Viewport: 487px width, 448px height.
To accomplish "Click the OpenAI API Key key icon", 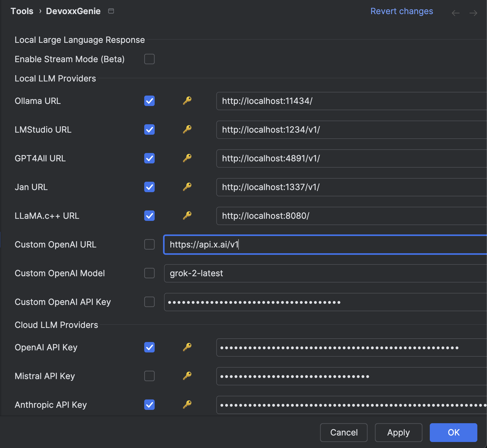I will click(187, 347).
